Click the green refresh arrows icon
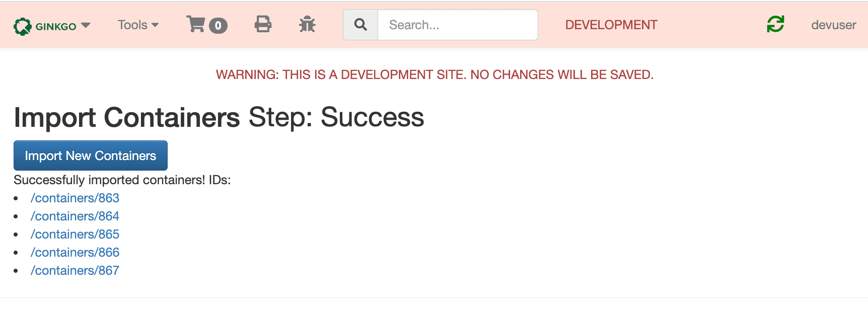Viewport: 868px width, 311px height. tap(775, 24)
